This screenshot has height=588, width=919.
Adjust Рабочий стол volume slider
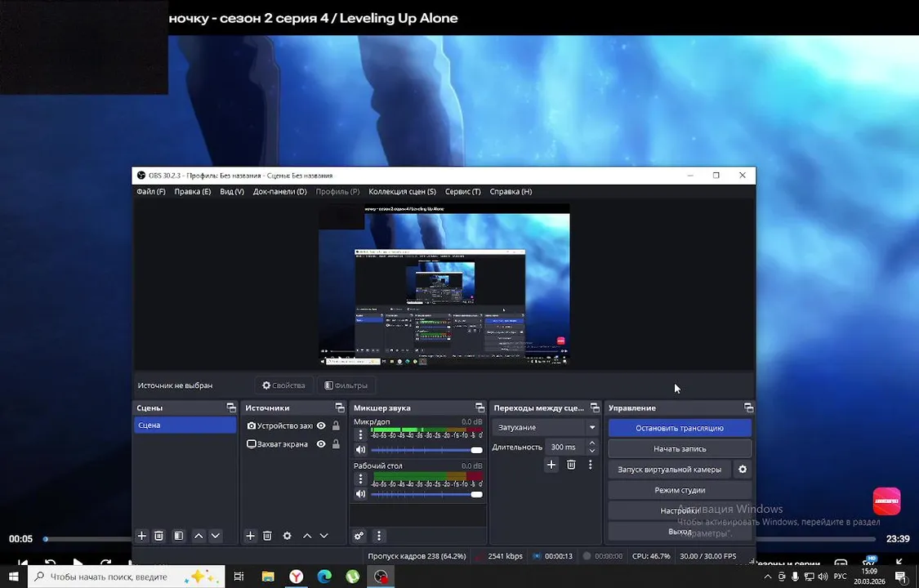(x=426, y=494)
